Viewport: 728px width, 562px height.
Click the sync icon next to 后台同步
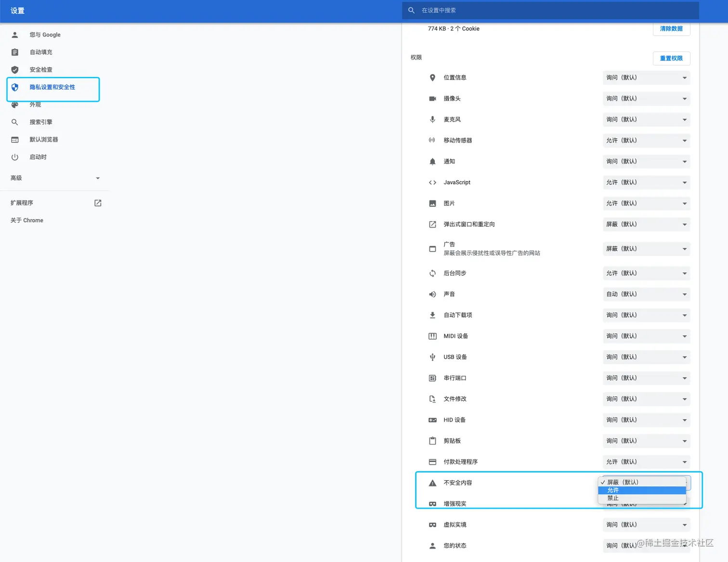click(x=432, y=273)
